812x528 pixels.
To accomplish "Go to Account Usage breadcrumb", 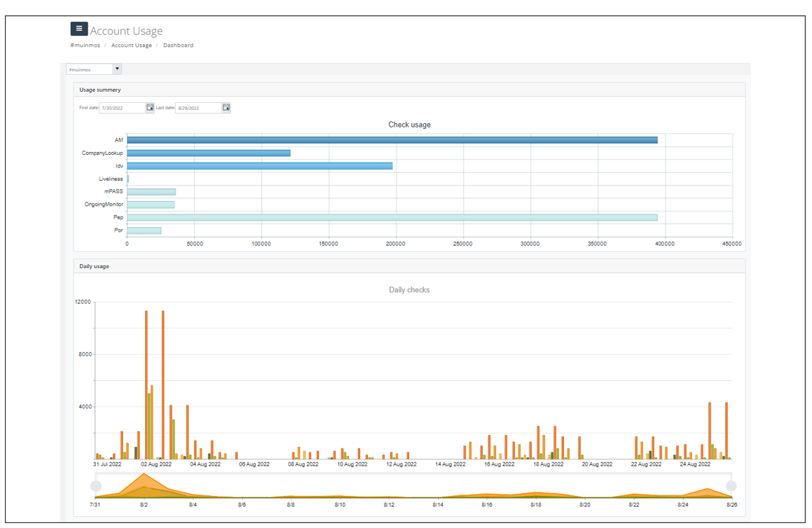I will tap(131, 46).
